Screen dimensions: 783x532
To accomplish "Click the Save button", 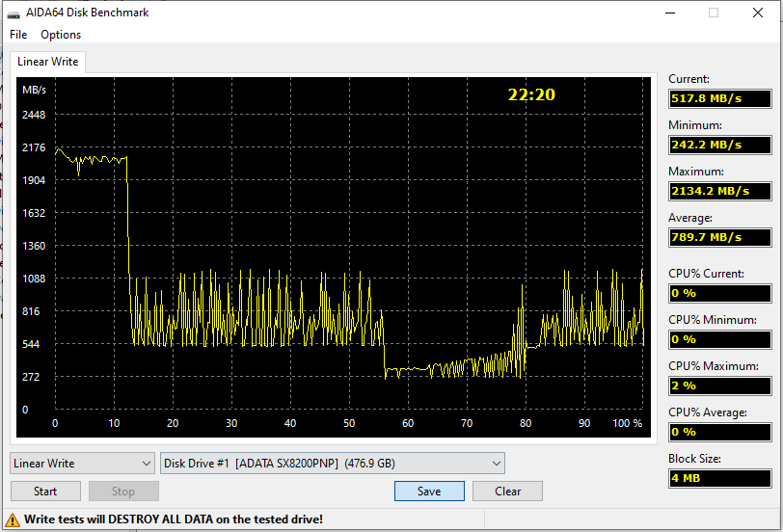I will point(429,492).
